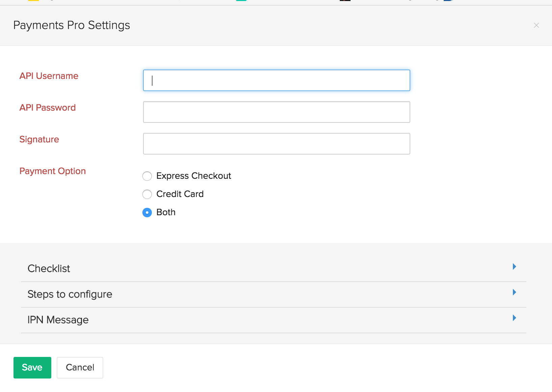Cancel the Payments Pro settings changes

point(80,368)
